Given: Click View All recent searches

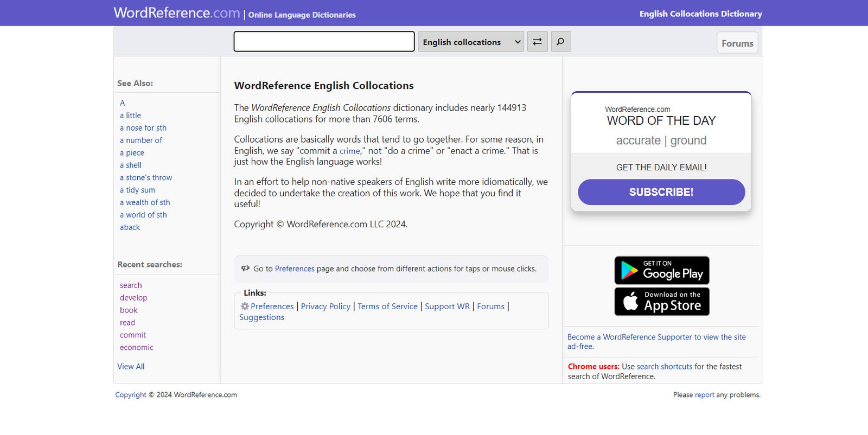Looking at the screenshot, I should [131, 367].
